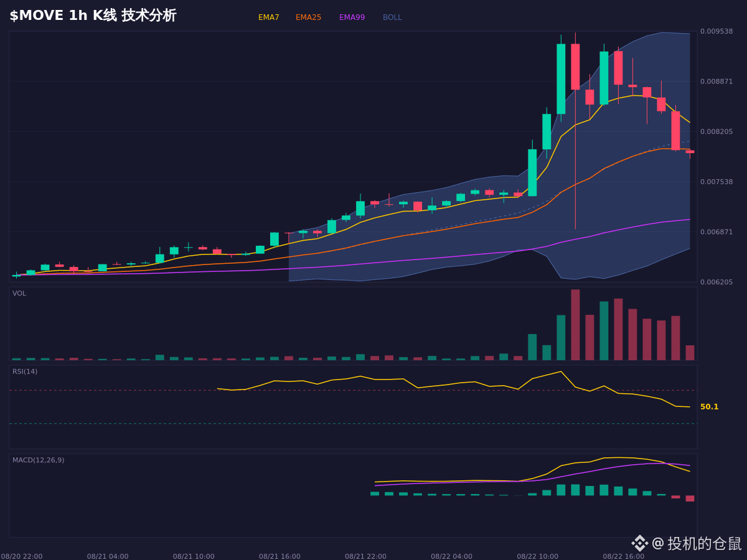The height and width of the screenshot is (560, 747).
Task: Toggle the EMA99 legend entry
Action: coord(352,17)
